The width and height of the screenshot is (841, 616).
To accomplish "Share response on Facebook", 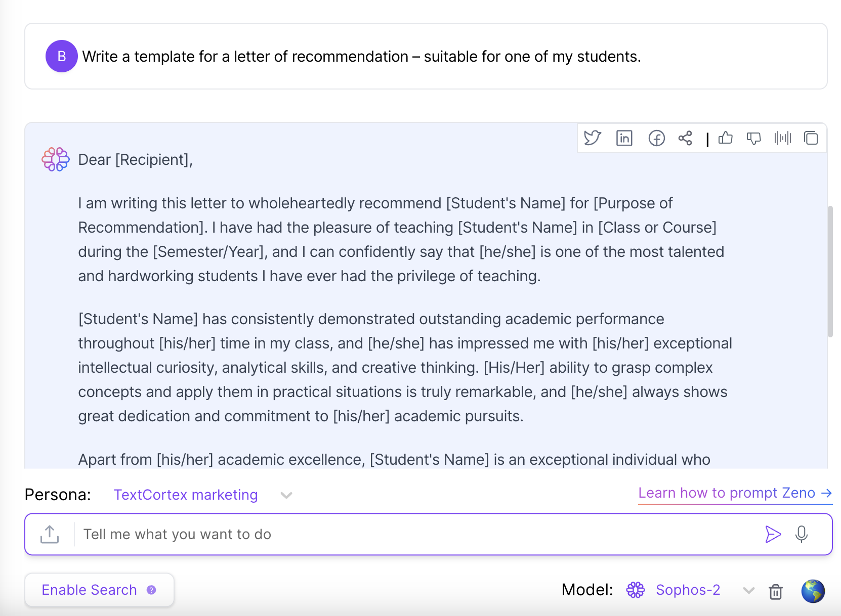I will click(656, 138).
